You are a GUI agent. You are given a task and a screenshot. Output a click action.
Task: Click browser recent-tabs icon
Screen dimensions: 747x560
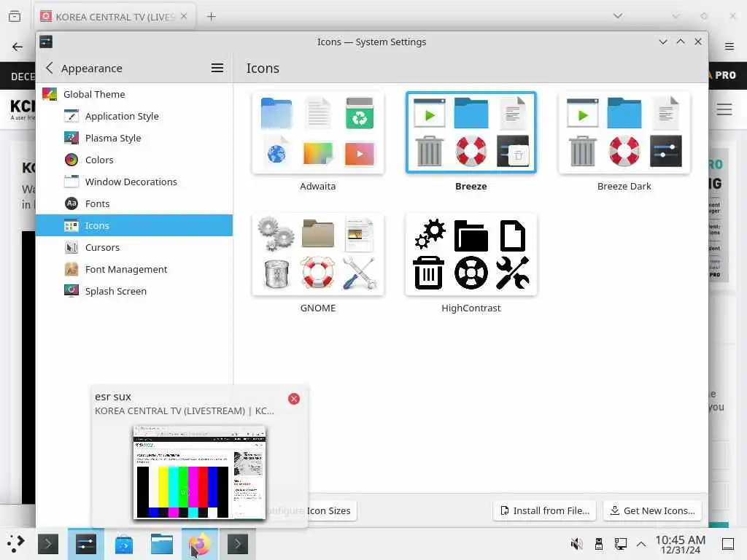point(15,17)
